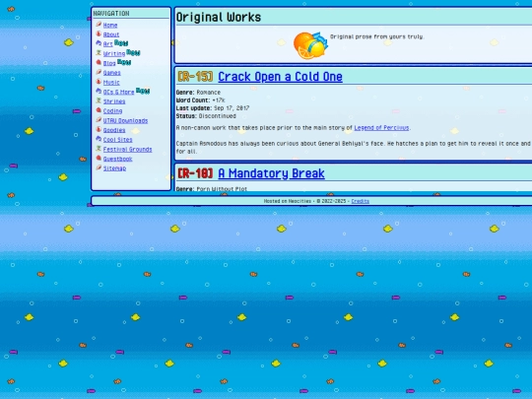Click the icon beside UTAU Downloads
Screen dimensions: 532x399
tap(99, 120)
